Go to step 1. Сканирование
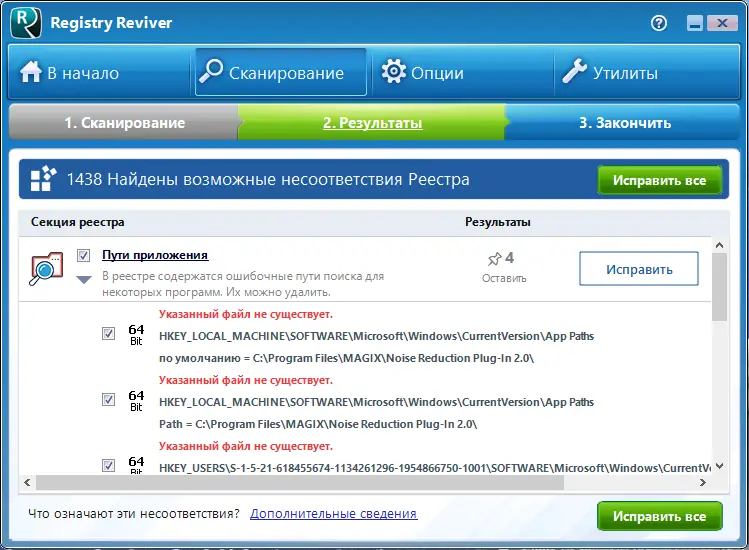749x550 pixels. [124, 123]
